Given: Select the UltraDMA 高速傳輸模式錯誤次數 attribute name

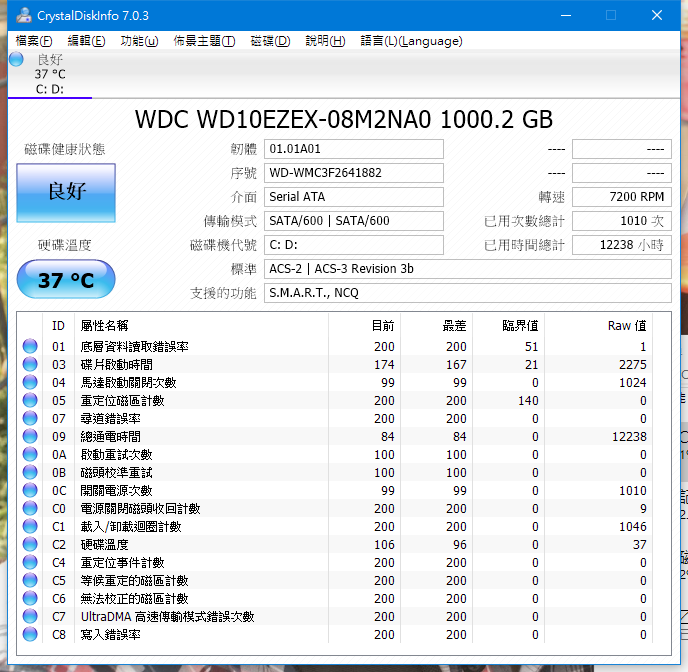Looking at the screenshot, I should tap(168, 616).
